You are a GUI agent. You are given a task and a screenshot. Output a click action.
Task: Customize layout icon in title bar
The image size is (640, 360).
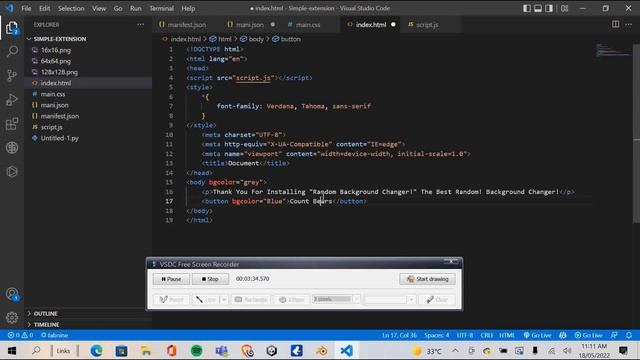[x=564, y=8]
